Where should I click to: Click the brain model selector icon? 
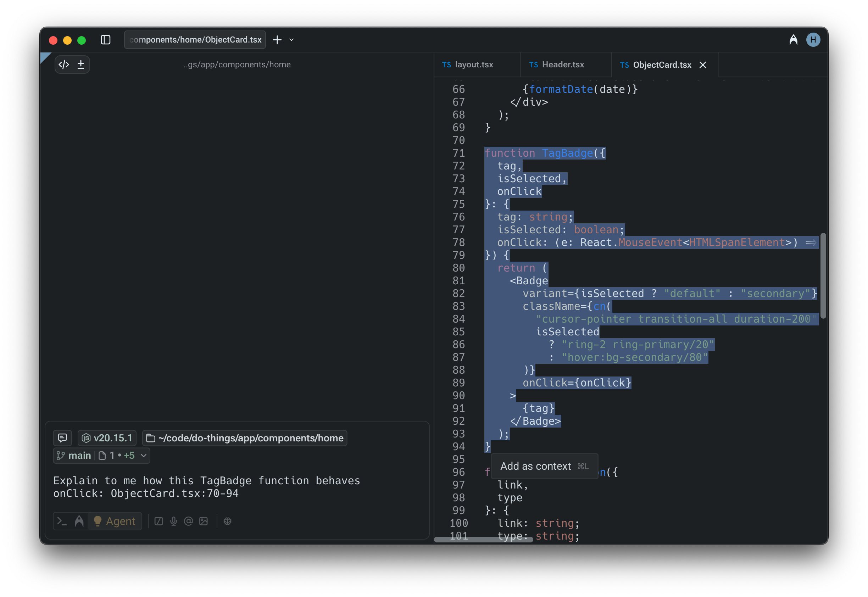(x=228, y=521)
